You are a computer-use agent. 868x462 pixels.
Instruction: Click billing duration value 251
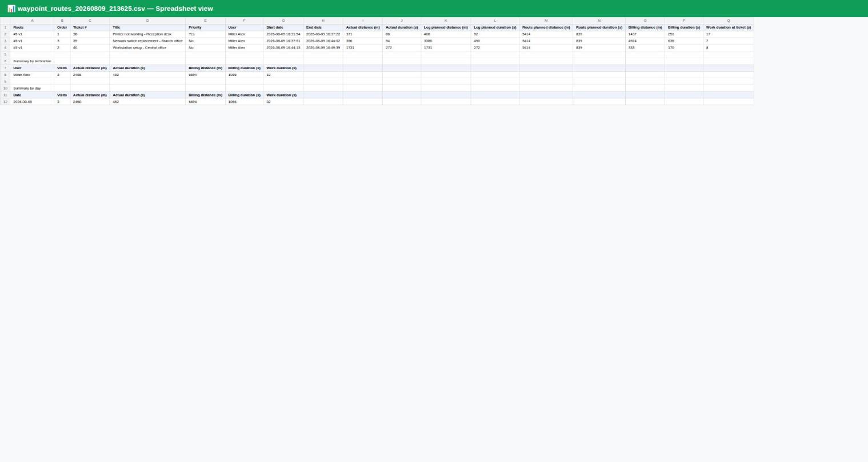684,34
